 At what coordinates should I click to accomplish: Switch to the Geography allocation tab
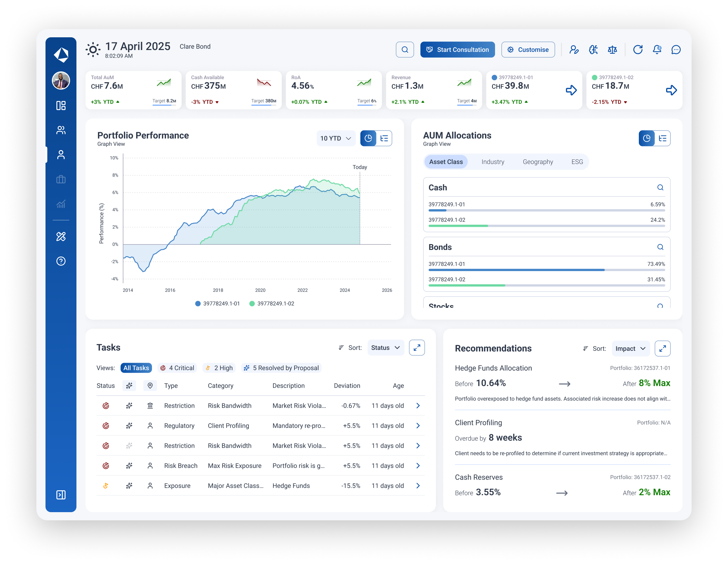point(538,162)
